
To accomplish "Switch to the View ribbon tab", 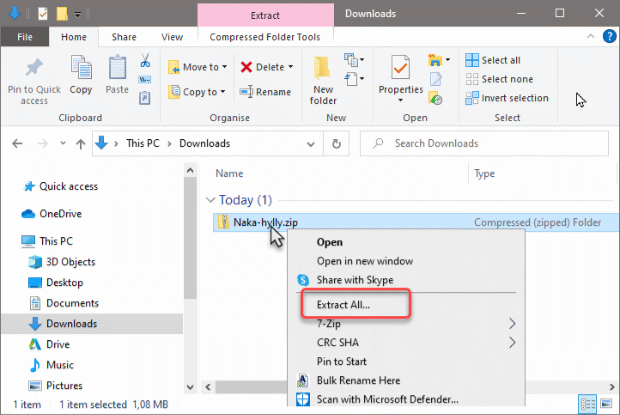I will 172,37.
